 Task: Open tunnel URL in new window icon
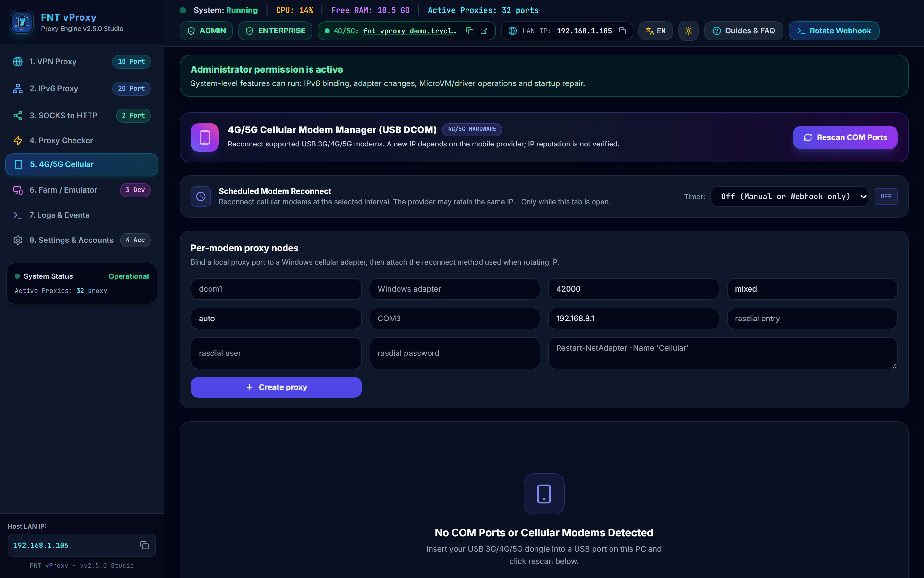pos(484,31)
